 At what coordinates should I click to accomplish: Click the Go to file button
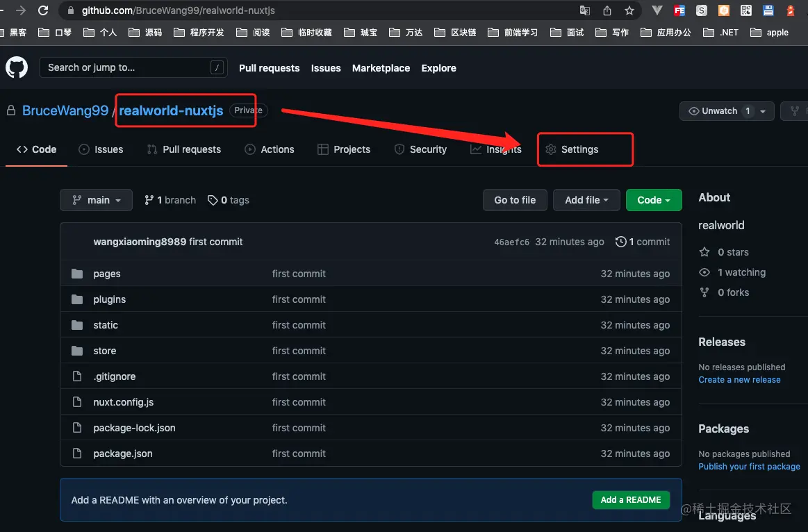point(515,200)
